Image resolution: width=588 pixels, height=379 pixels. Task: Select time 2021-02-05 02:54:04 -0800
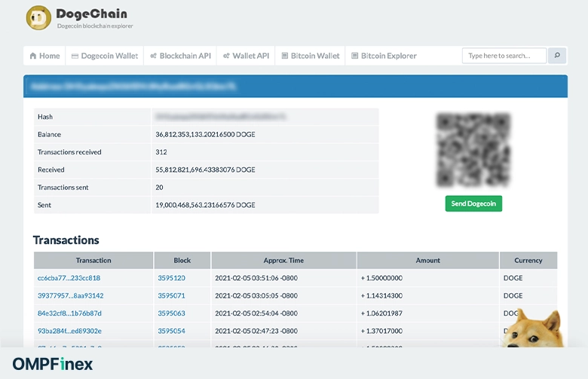click(256, 313)
